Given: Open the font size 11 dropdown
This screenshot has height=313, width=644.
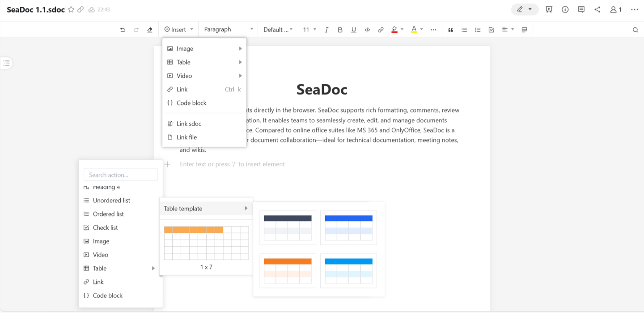Looking at the screenshot, I should [x=309, y=30].
